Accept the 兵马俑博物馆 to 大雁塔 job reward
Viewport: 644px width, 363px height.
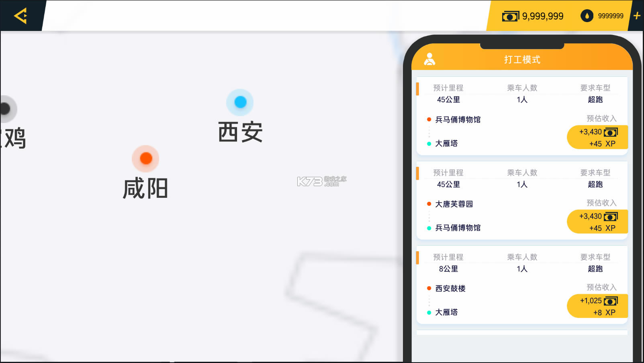tap(597, 137)
